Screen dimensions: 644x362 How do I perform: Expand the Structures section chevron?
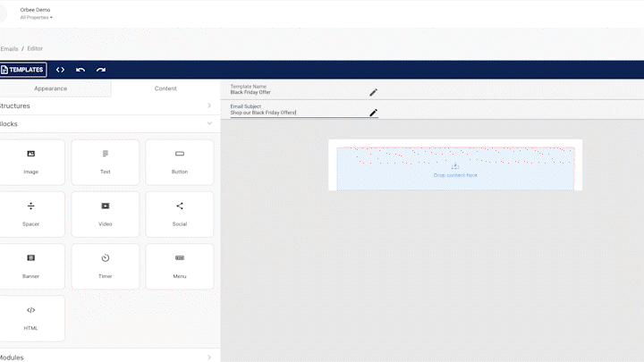tap(209, 105)
